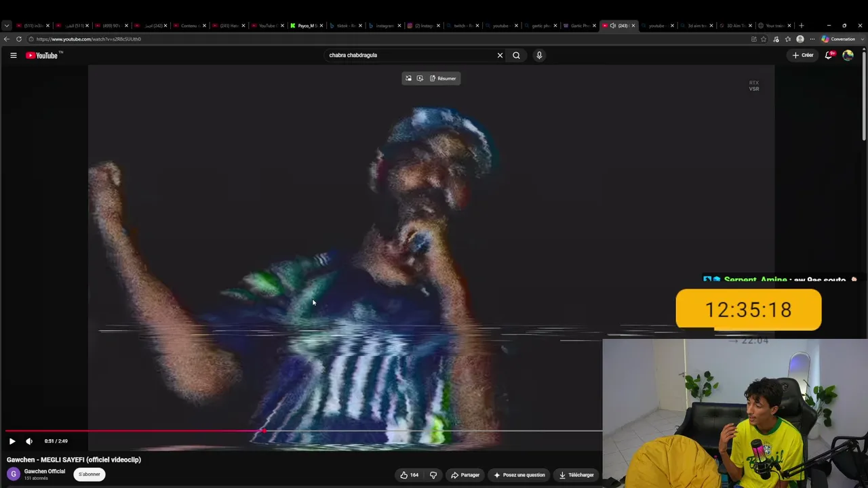
Task: Click the 151 abonnés subscriber count
Action: (36, 479)
